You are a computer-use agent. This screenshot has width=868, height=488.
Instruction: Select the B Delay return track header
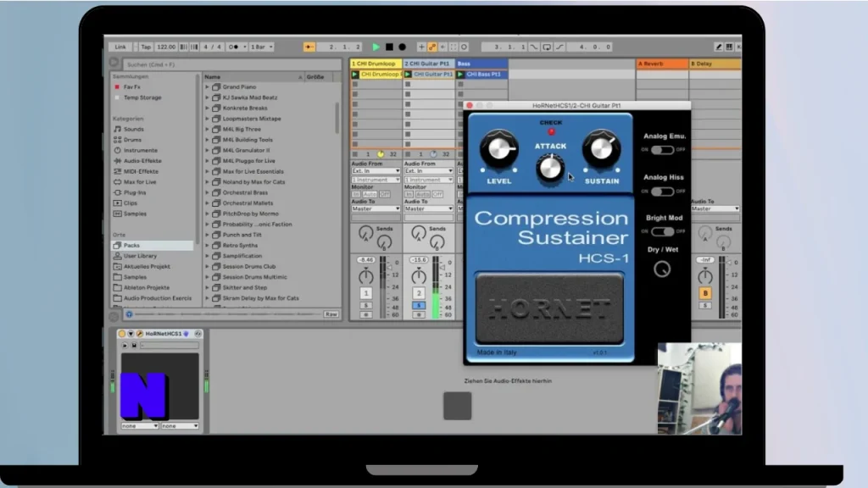[715, 64]
